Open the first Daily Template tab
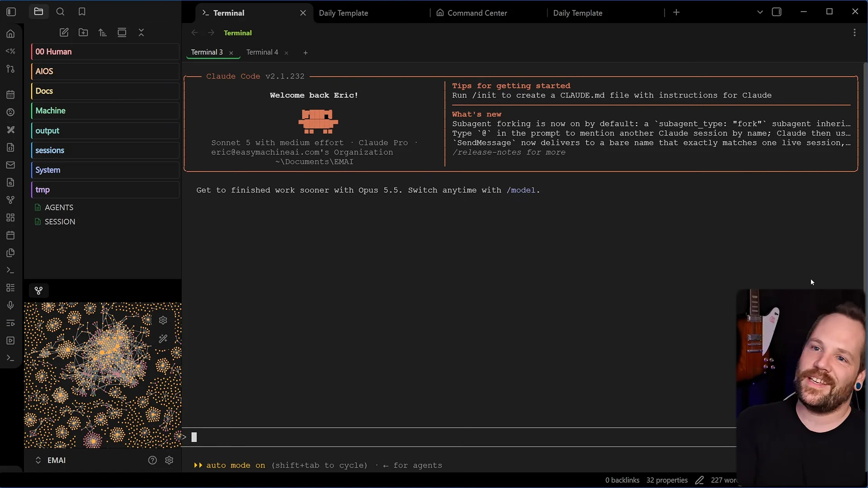 pyautogui.click(x=344, y=13)
